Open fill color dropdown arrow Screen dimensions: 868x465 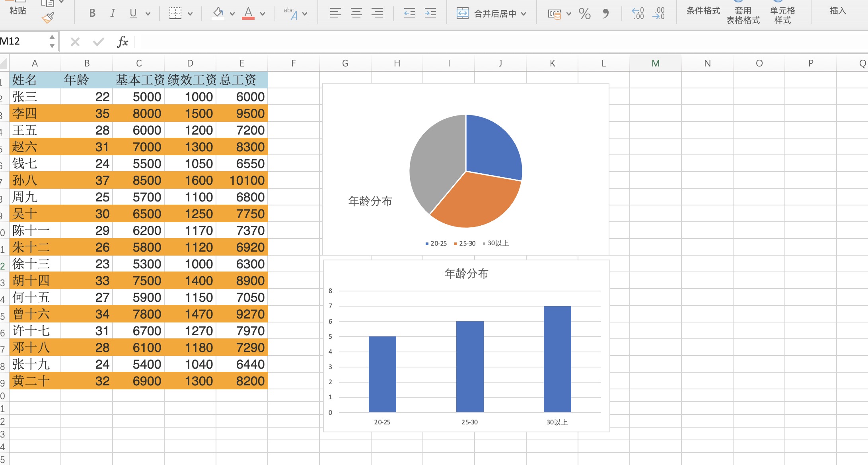[x=232, y=14]
